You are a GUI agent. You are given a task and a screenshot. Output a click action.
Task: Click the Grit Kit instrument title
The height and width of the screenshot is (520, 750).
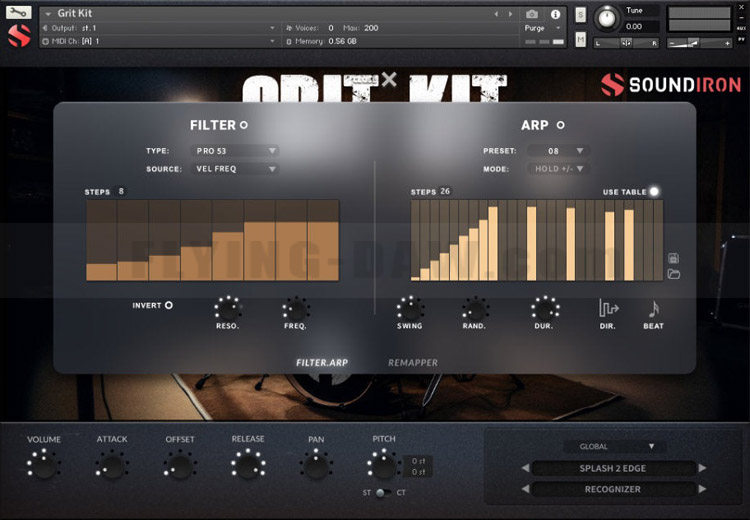point(75,13)
